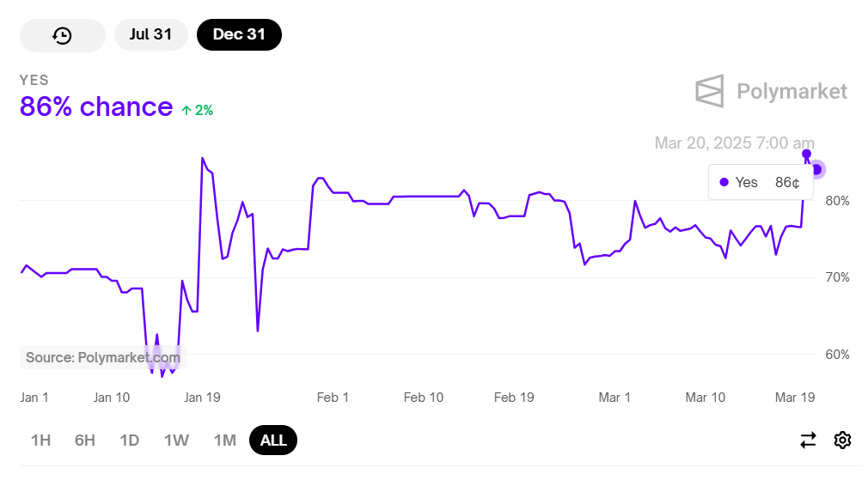Choose the ALL timeframe option
This screenshot has width=868, height=480.
[273, 441]
